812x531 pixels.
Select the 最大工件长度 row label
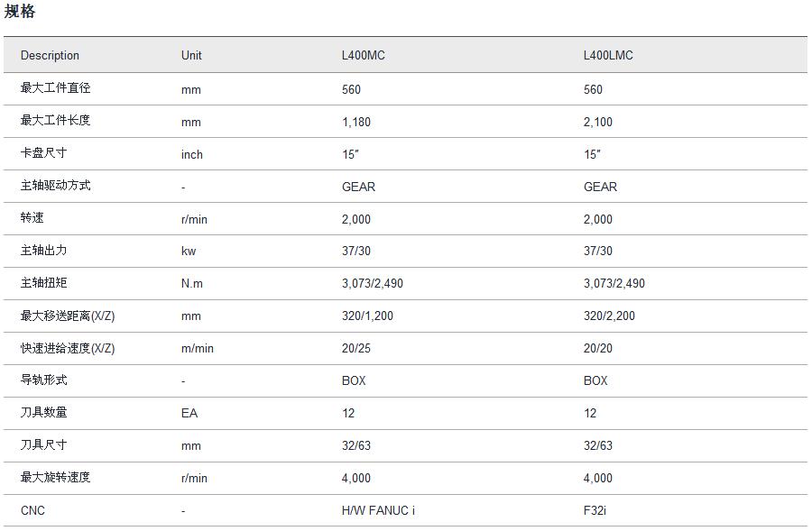click(55, 121)
